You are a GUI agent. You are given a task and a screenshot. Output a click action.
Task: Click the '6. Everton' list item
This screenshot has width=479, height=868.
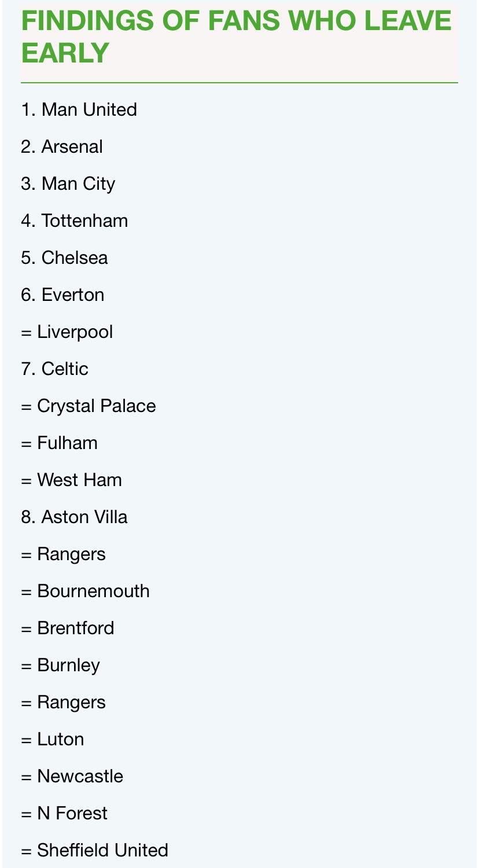pos(62,295)
